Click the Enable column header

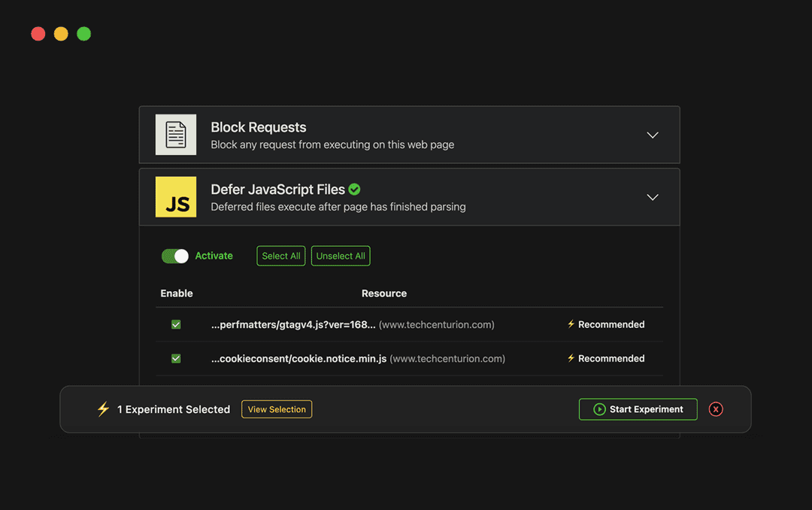point(177,293)
